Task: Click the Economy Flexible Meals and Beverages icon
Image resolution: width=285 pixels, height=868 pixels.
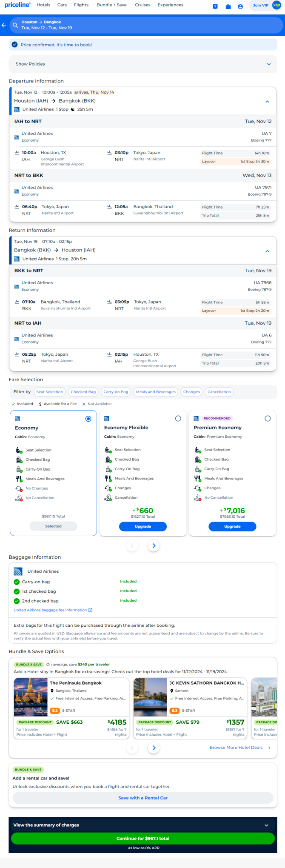Action: pyautogui.click(x=108, y=478)
